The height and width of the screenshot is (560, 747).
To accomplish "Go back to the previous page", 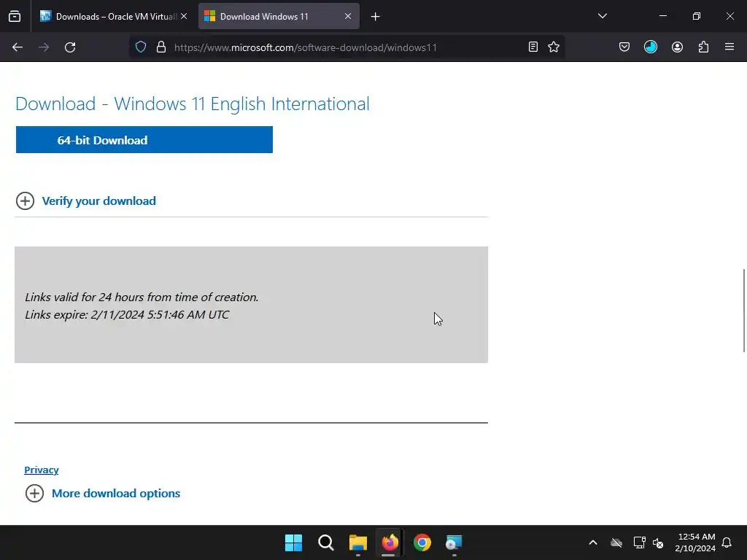I will 18,47.
